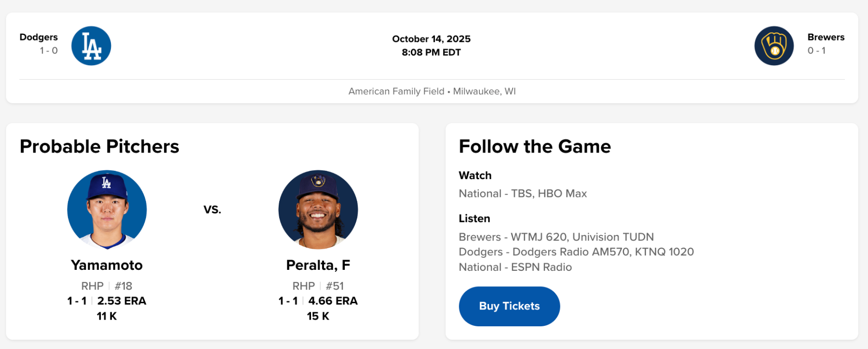Click the Buy Tickets button
This screenshot has height=349, width=868.
point(509,306)
